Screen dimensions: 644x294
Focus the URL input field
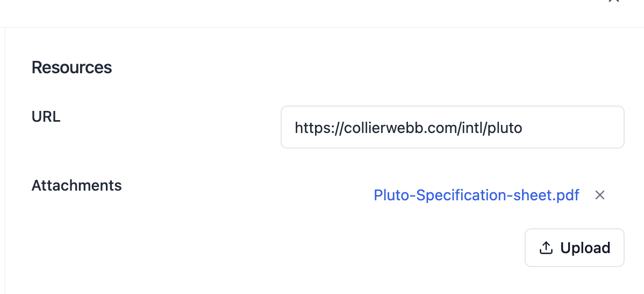pyautogui.click(x=452, y=127)
